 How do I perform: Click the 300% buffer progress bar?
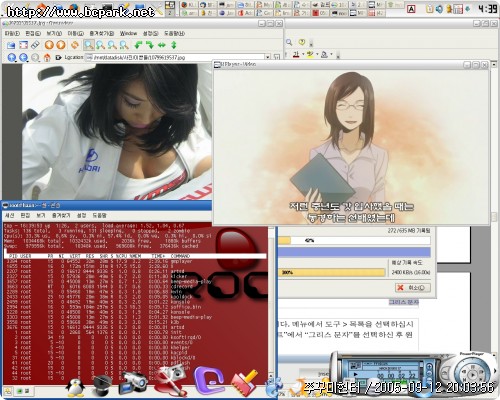click(331, 272)
